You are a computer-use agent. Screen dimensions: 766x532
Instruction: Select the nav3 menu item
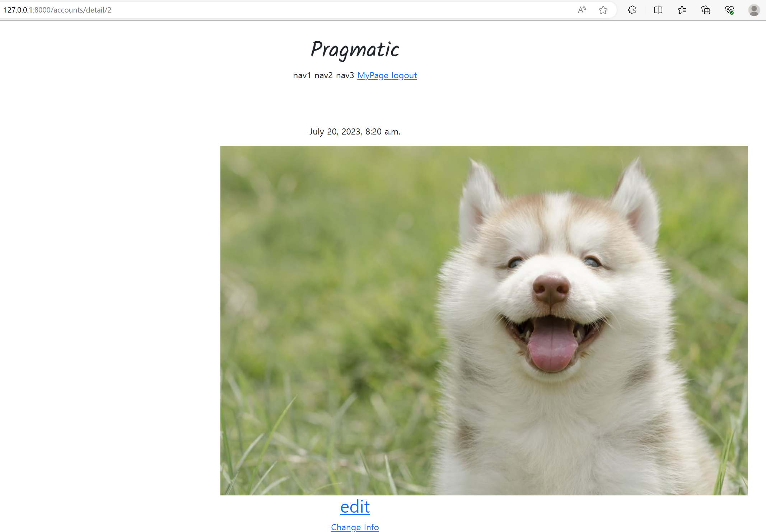click(x=345, y=75)
